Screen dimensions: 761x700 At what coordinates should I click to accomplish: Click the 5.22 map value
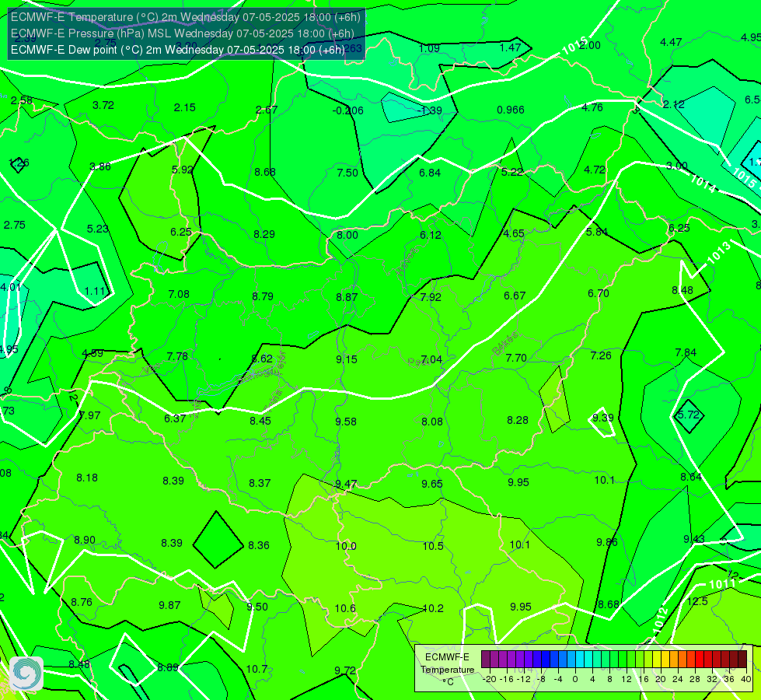coord(512,171)
